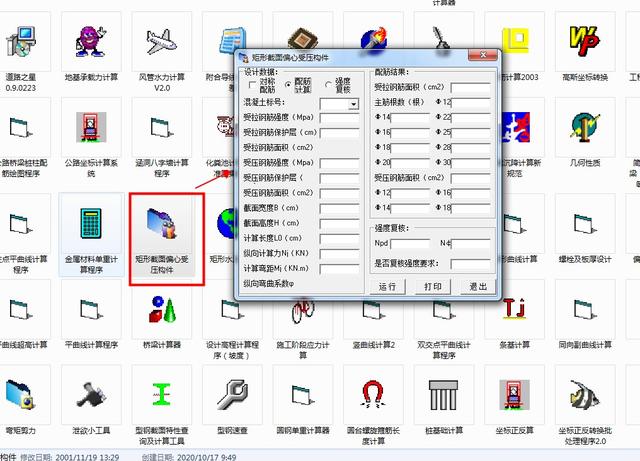
Task: Open the 地基承载力计算 icon
Action: tap(91, 42)
